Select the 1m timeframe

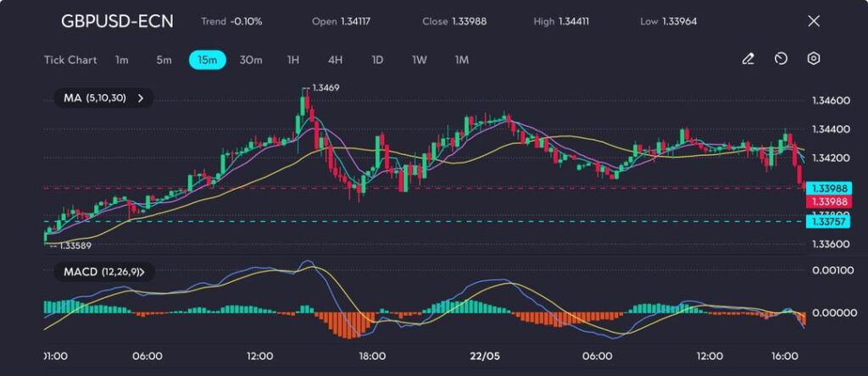click(x=122, y=60)
